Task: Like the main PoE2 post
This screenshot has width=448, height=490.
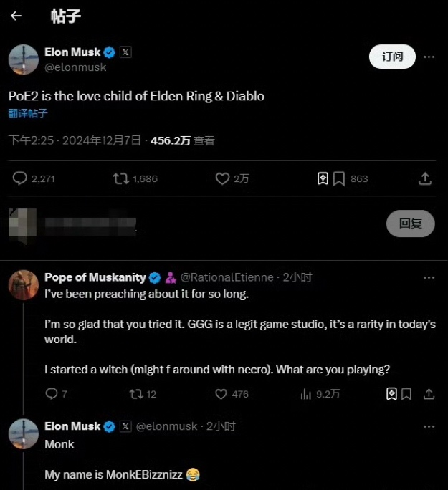Action: coord(222,178)
